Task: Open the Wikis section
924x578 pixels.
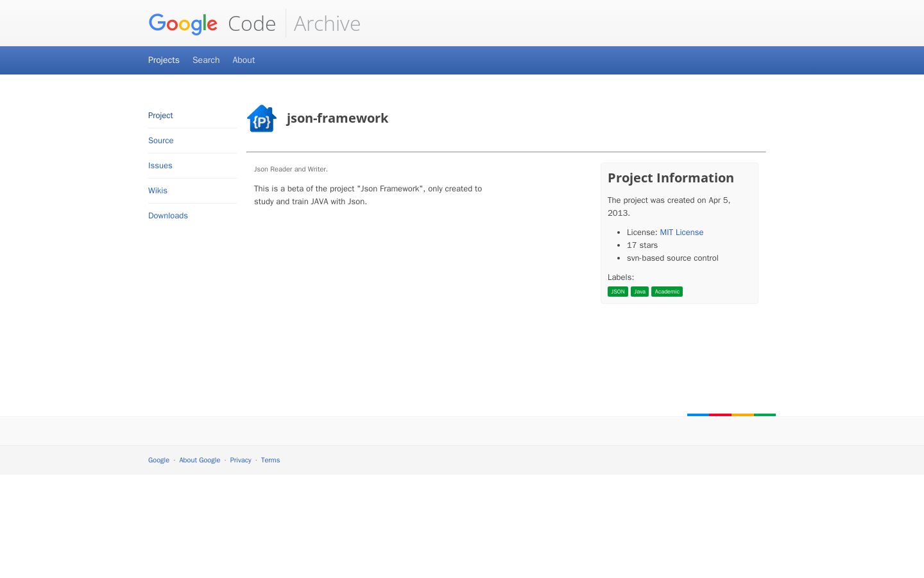Action: 158,191
